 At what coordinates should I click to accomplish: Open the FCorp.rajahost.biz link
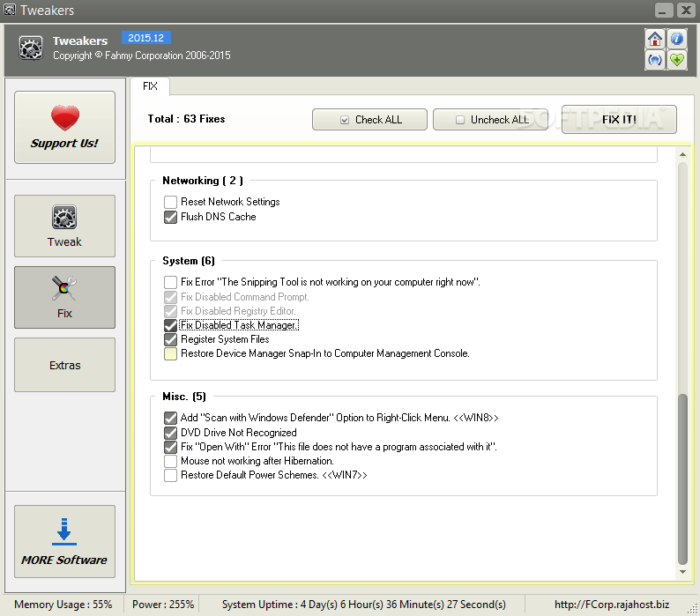(x=612, y=605)
